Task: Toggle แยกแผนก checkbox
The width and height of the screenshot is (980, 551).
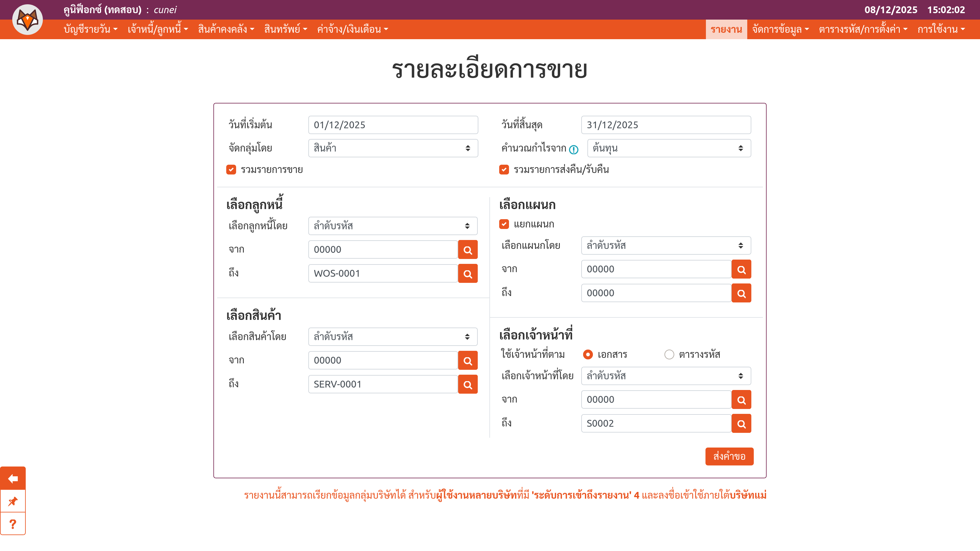Action: (x=504, y=224)
